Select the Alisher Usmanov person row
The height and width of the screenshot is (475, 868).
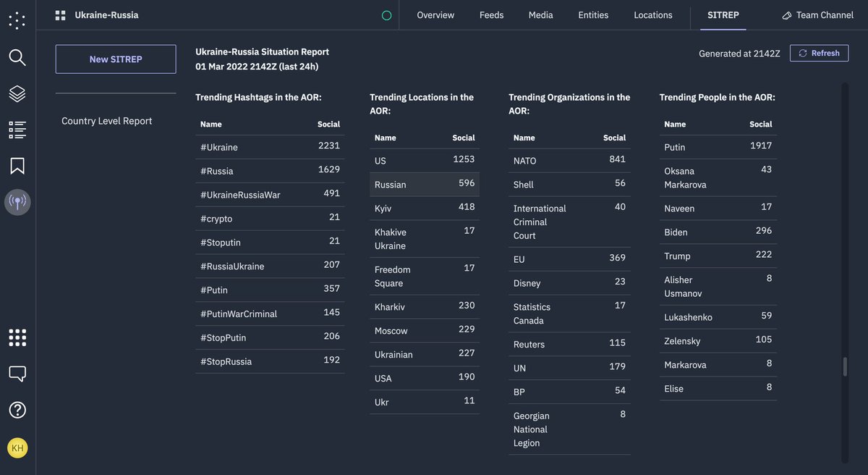718,287
